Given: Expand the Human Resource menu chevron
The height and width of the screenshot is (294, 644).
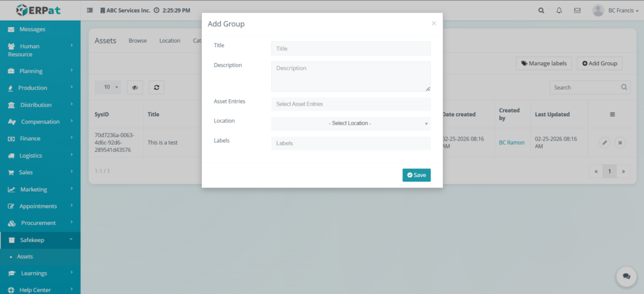Looking at the screenshot, I should [x=72, y=45].
